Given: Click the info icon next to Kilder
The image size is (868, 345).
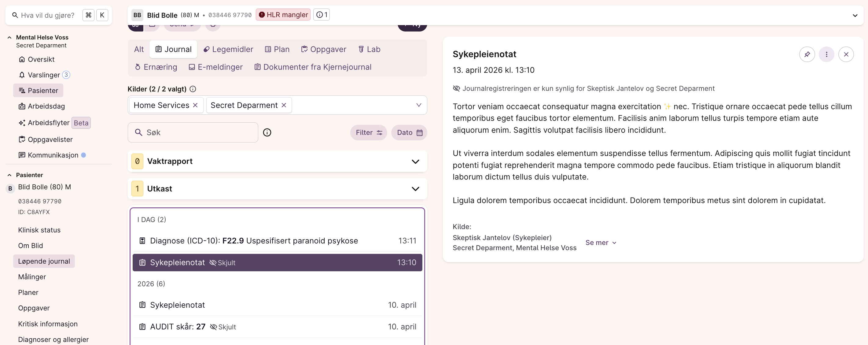Looking at the screenshot, I should tap(193, 89).
